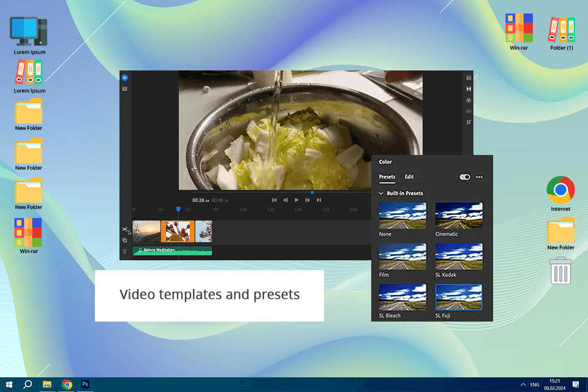Image resolution: width=588 pixels, height=392 pixels.
Task: Apply the None color preset
Action: [403, 216]
